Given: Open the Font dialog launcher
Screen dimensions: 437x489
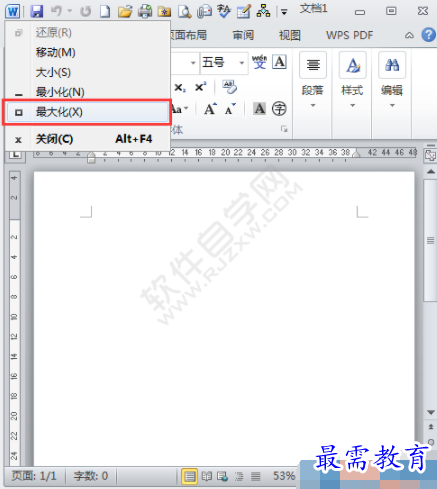Looking at the screenshot, I should pos(284,129).
